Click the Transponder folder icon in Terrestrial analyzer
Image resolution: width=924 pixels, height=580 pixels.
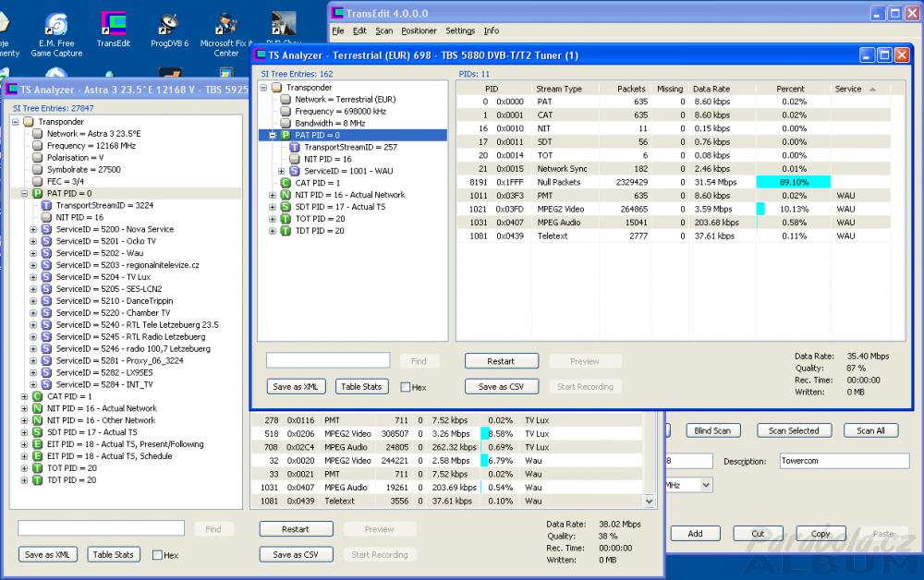coord(277,87)
